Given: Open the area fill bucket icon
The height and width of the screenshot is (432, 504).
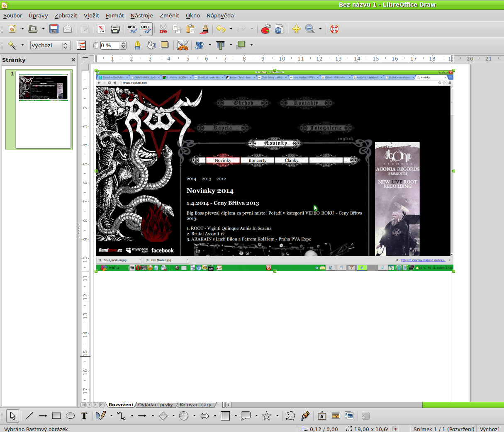Looking at the screenshot, I should [151, 45].
